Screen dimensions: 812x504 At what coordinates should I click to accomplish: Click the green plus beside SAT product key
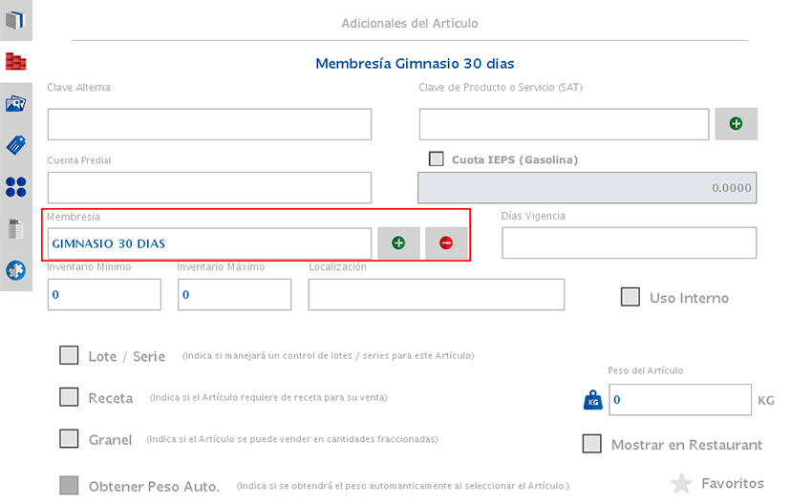coord(736,124)
